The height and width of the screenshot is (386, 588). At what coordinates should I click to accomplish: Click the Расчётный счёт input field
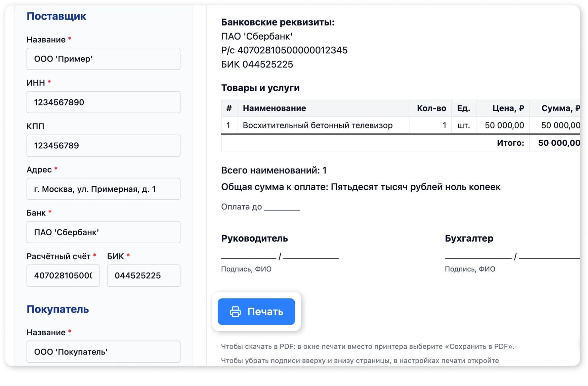(63, 275)
